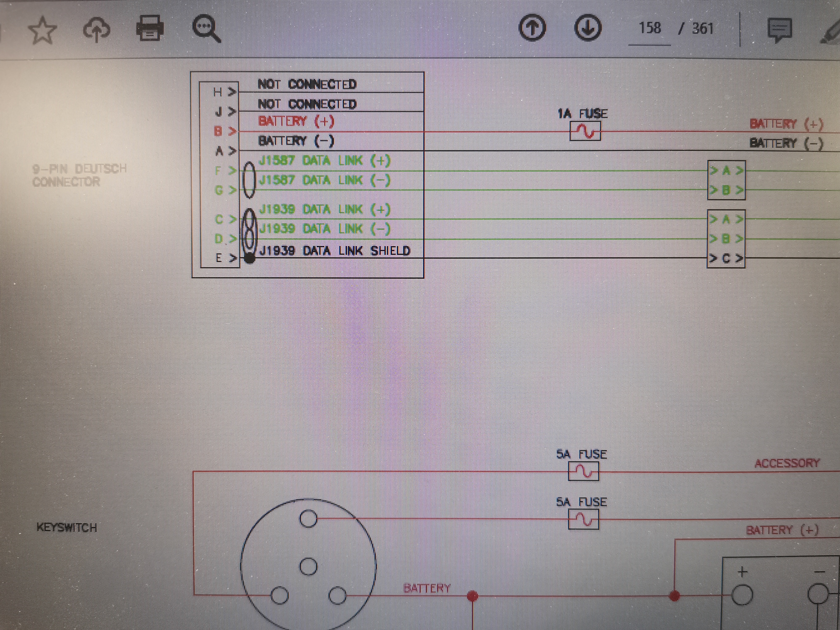Click the page number field showing 158

pyautogui.click(x=650, y=28)
